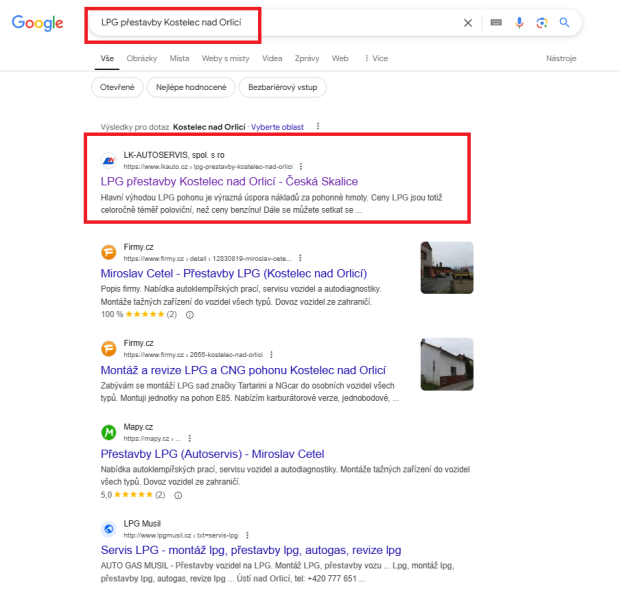Click the lpgmusil.cz URL breadcrumb
Image resolution: width=619 pixels, height=600 pixels.
coord(181,536)
